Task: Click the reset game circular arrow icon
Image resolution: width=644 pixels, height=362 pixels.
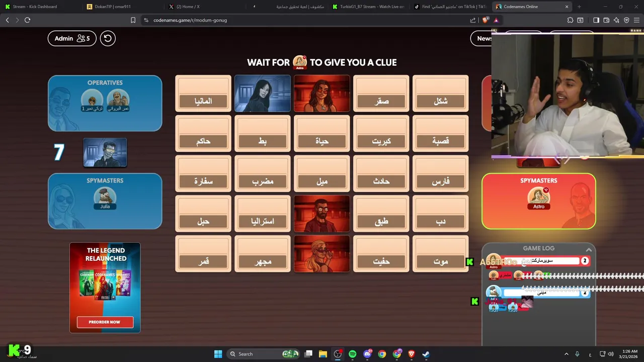Action: click(x=108, y=38)
